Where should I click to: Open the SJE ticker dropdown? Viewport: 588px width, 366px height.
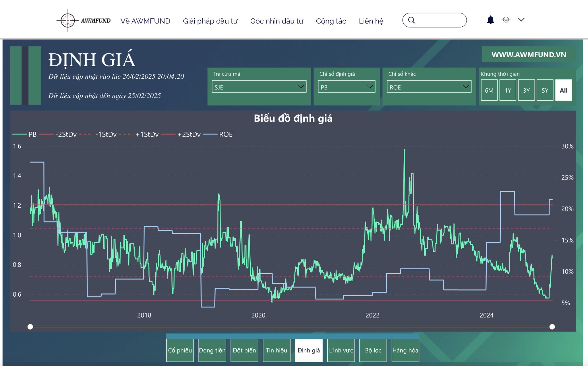tap(259, 87)
